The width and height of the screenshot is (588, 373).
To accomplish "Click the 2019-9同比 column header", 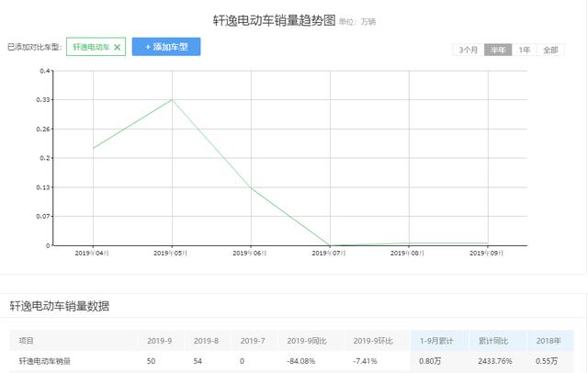I will point(306,341).
